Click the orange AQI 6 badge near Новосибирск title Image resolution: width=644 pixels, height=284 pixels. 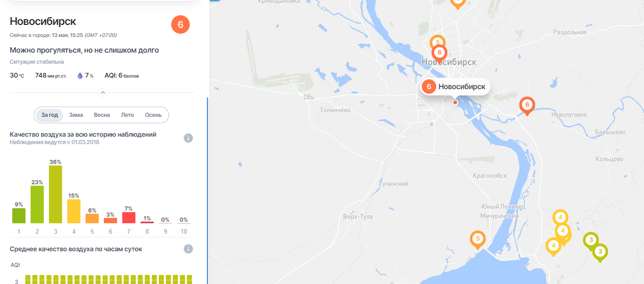181,25
